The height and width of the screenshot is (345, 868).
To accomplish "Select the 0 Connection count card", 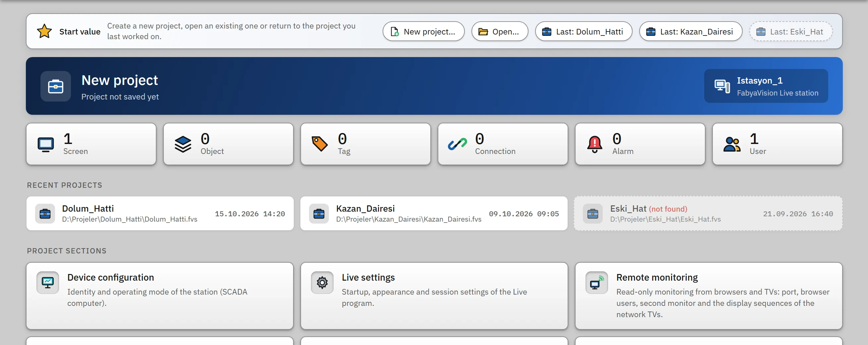I will pyautogui.click(x=503, y=144).
